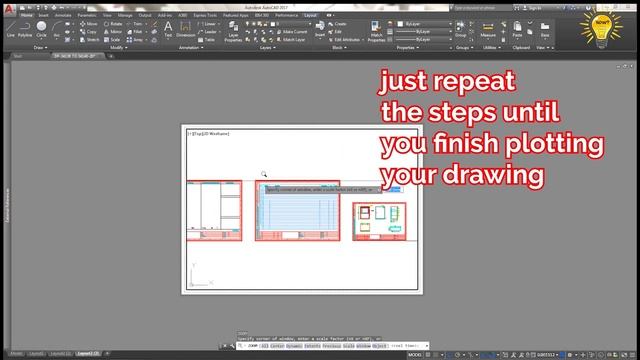The height and width of the screenshot is (360, 640).
Task: Expand the Draw panel
Action: pyautogui.click(x=40, y=48)
